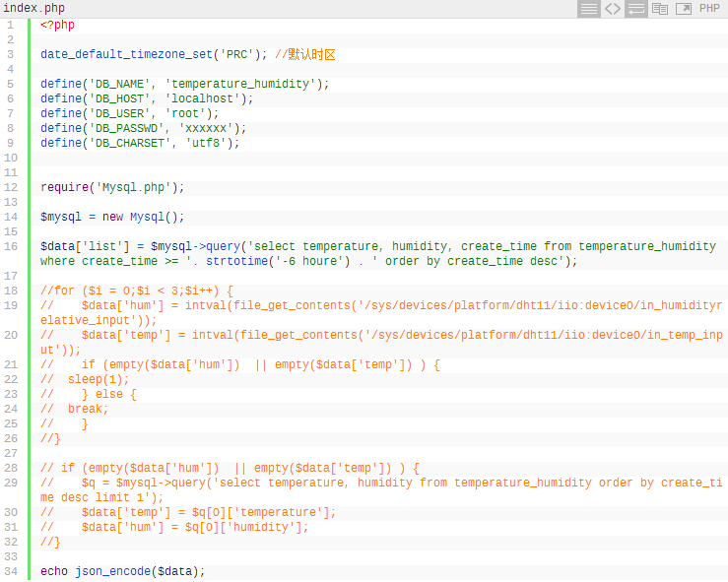Click line number 1 in gutter
The height and width of the screenshot is (582, 728).
pos(10,25)
